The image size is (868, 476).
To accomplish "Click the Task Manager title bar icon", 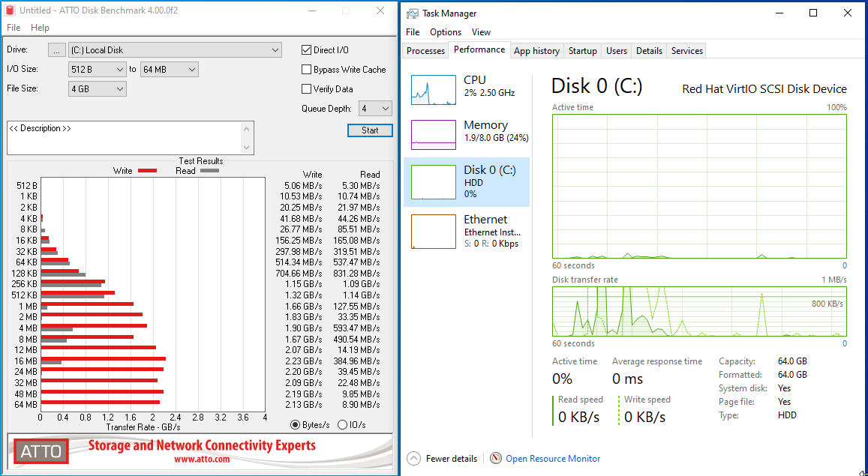I will click(413, 13).
